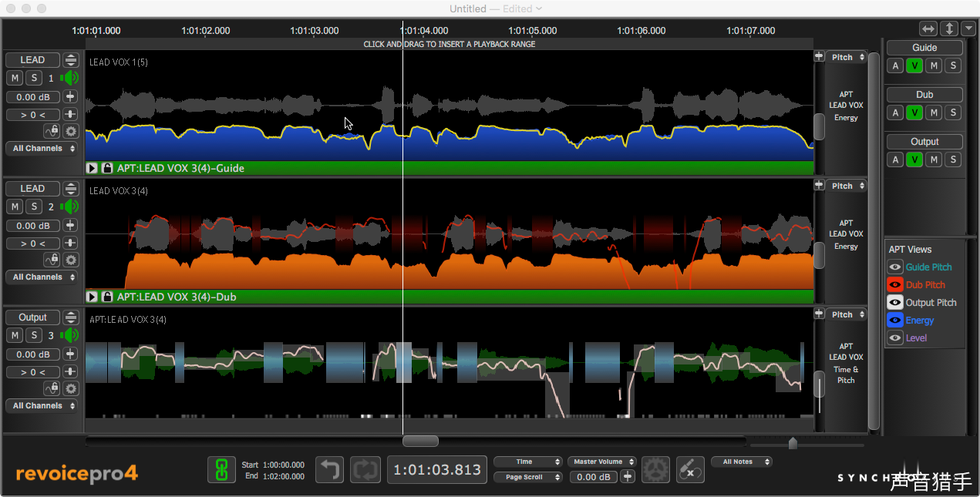Open All Channels dropdown on Output track

[42, 406]
